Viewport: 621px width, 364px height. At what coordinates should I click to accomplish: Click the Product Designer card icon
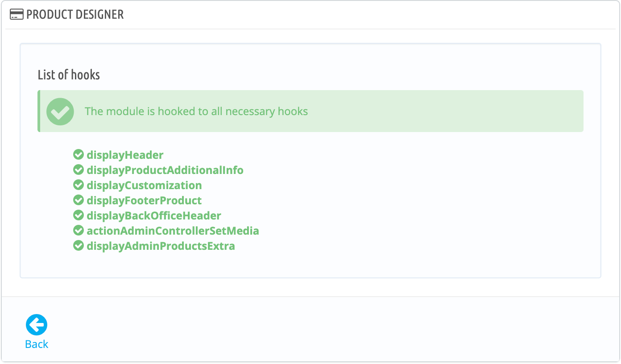click(17, 14)
